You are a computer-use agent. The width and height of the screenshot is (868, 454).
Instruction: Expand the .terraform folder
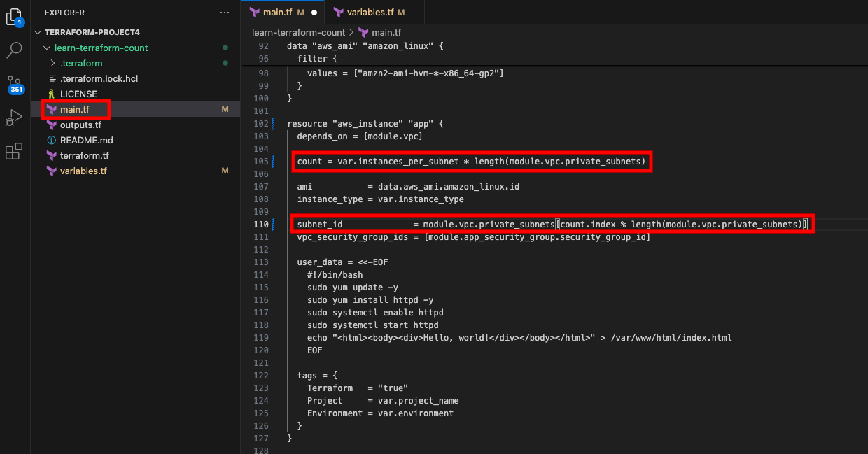tap(53, 64)
